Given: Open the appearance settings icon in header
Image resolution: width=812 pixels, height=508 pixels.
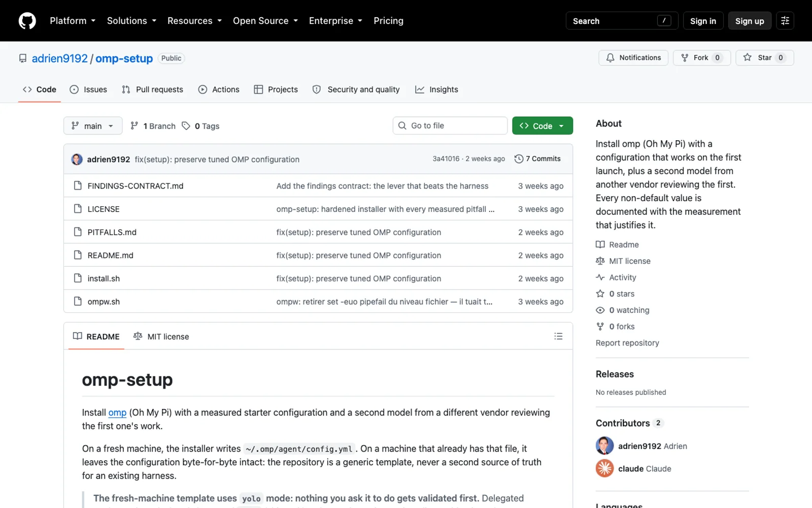Looking at the screenshot, I should click(x=785, y=21).
